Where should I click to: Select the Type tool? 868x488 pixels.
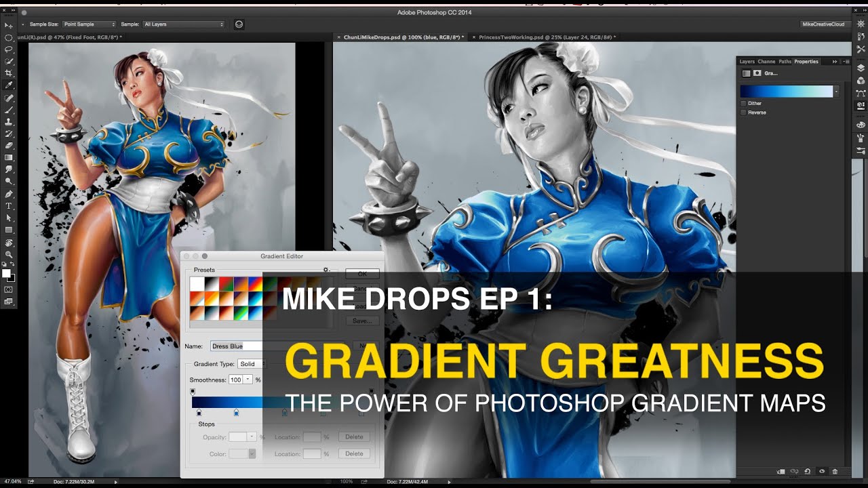click(9, 205)
